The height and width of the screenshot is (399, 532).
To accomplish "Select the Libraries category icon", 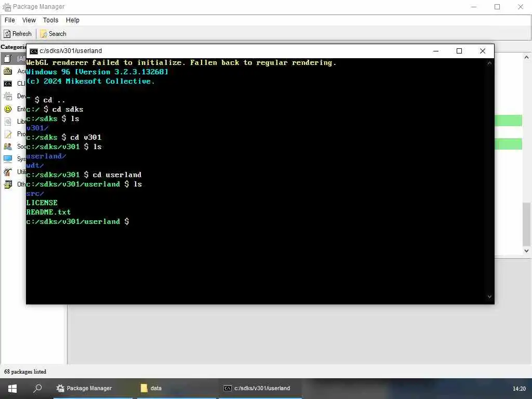I will click(8, 122).
